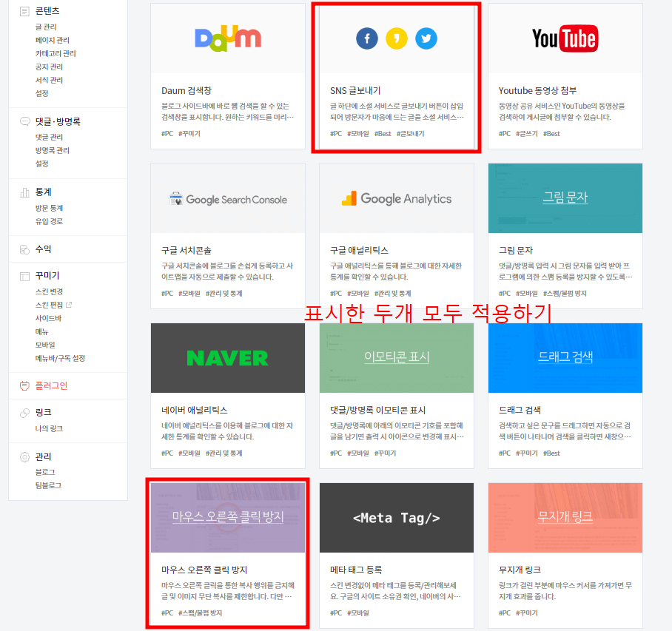
Task: Click 무지개 링크 plugin title text
Action: pyautogui.click(x=520, y=570)
